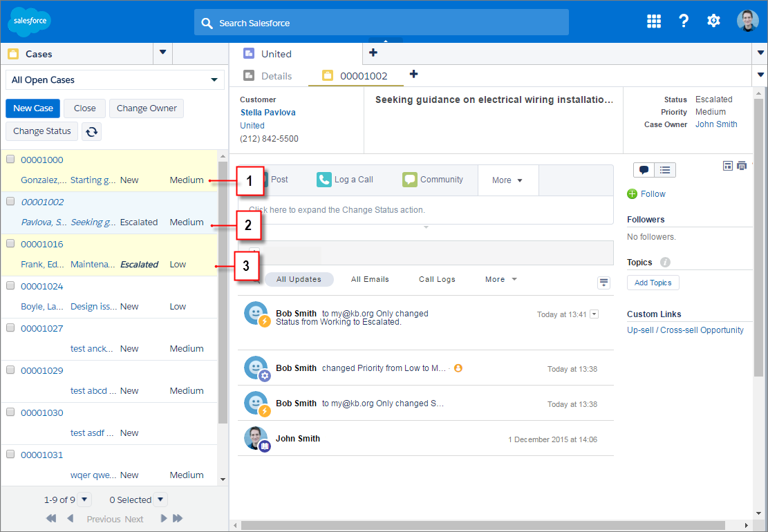
Task: Click the Log a Call phone icon
Action: pos(324,180)
